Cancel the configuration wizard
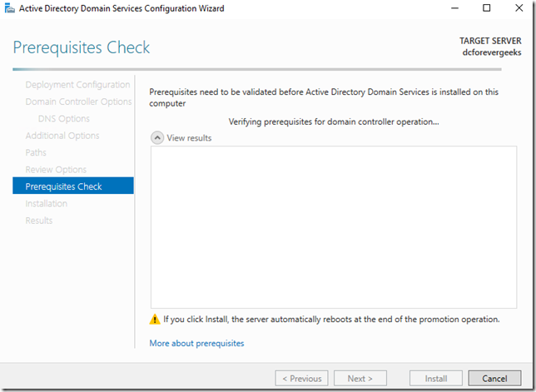The height and width of the screenshot is (392, 536). (x=494, y=378)
